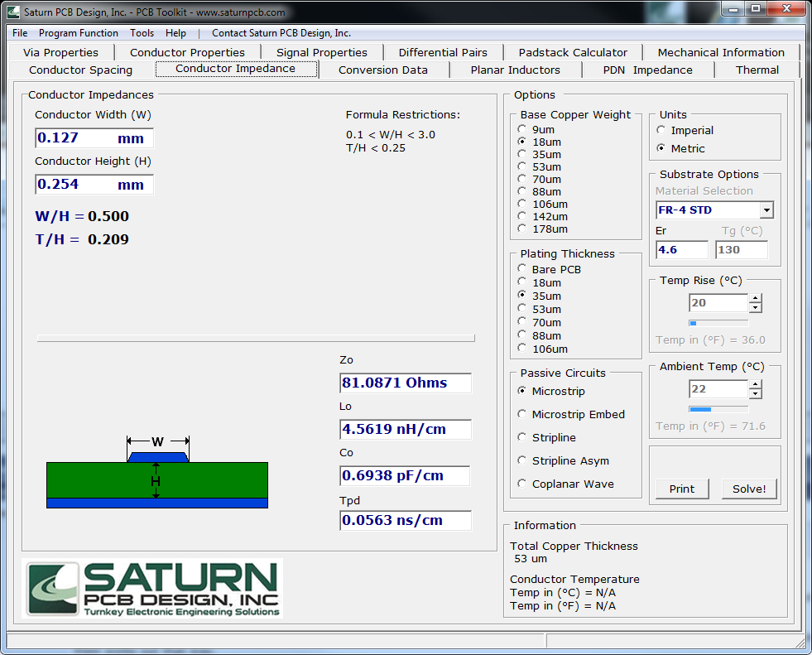The width and height of the screenshot is (812, 655).
Task: Open the Help menu
Action: [x=175, y=33]
